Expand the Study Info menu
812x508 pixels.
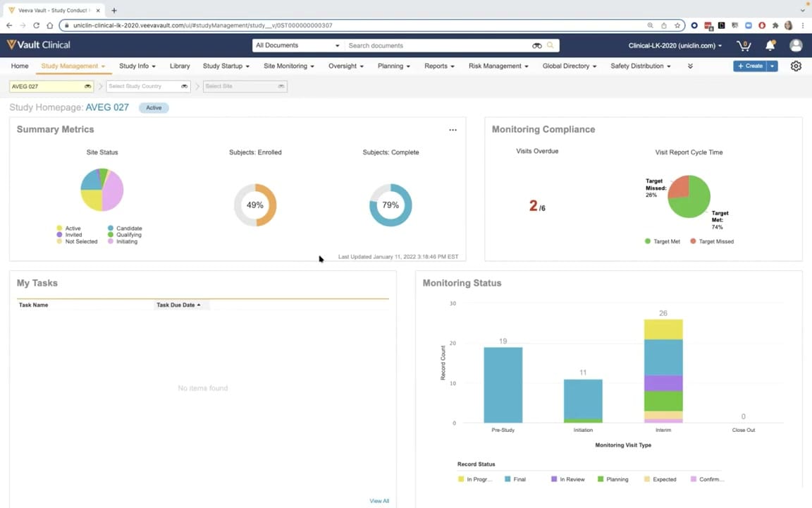[137, 66]
